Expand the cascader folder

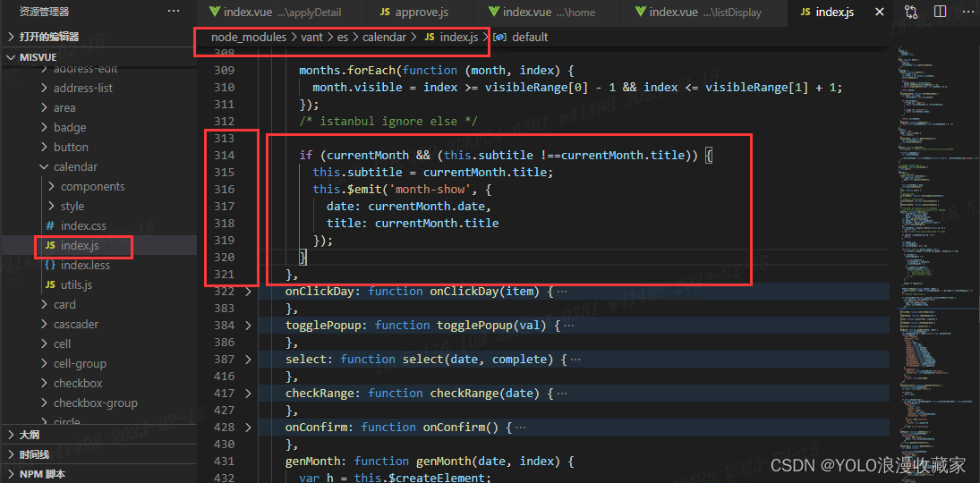74,325
